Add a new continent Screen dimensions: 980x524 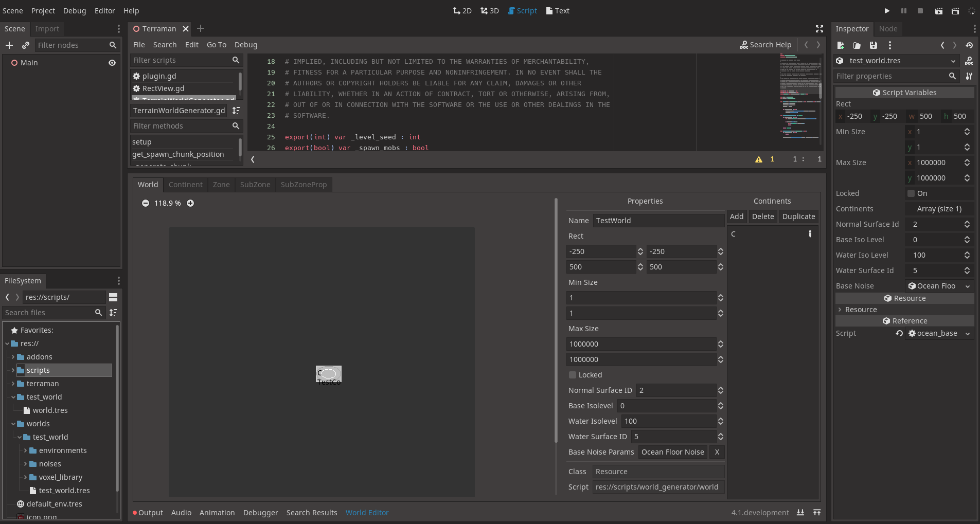pyautogui.click(x=737, y=216)
